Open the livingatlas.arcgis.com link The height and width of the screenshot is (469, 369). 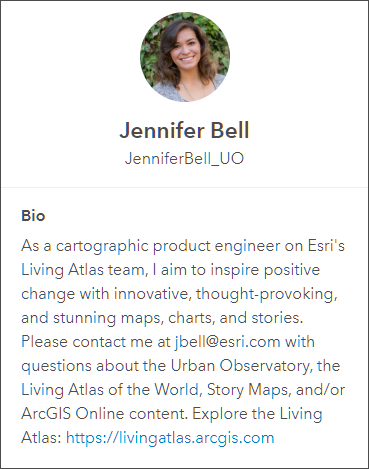coord(170,438)
